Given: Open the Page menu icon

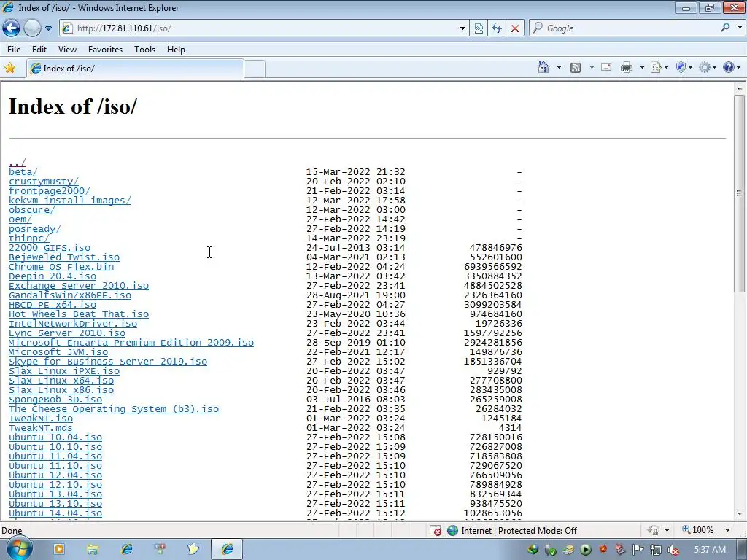Looking at the screenshot, I should [659, 68].
